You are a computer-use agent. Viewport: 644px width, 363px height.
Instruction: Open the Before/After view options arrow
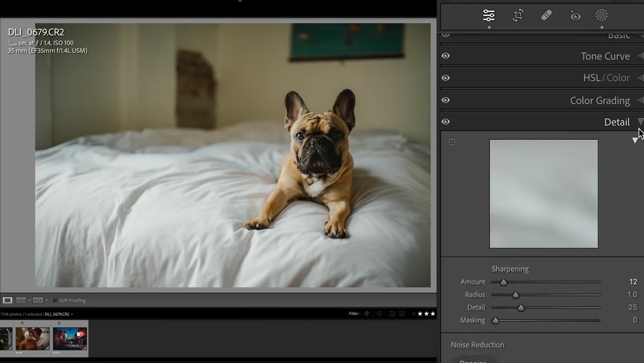[x=46, y=300]
